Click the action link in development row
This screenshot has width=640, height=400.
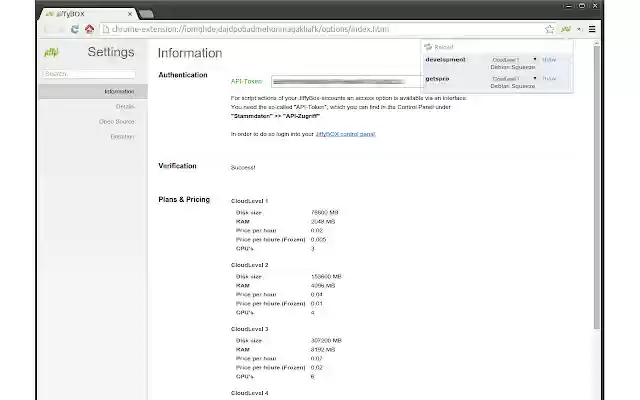549,60
